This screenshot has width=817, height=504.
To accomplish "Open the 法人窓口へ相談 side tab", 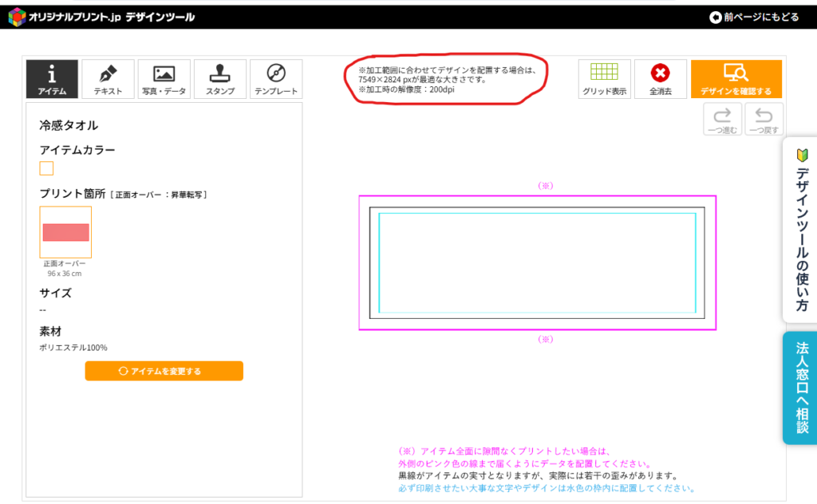I will pyautogui.click(x=801, y=388).
